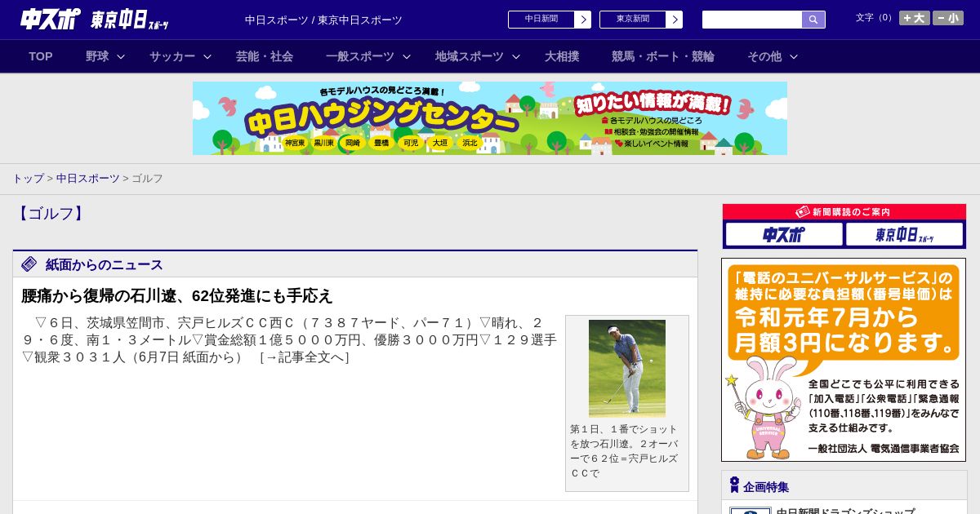Click the 紙面からのニュース section icon
The height and width of the screenshot is (514, 980).
click(29, 264)
